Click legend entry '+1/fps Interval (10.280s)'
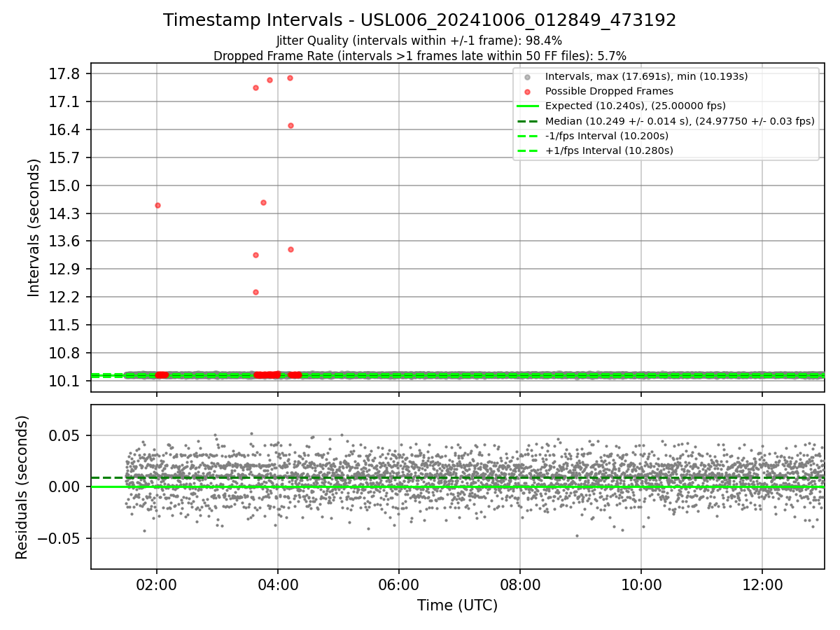 609,150
